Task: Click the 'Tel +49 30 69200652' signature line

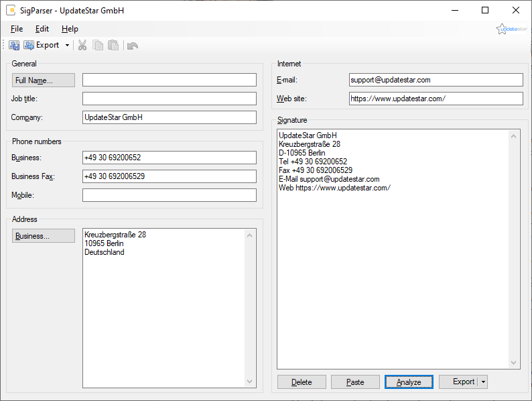Action: click(313, 162)
